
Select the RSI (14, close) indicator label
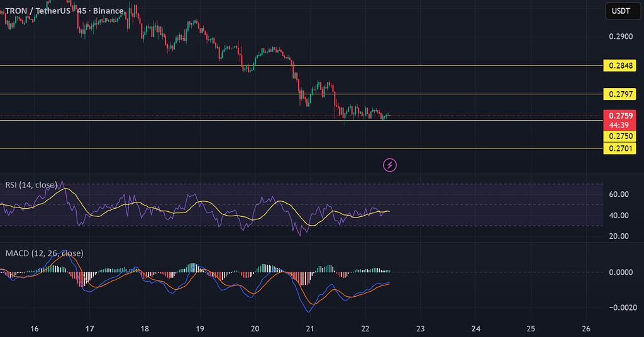31,185
